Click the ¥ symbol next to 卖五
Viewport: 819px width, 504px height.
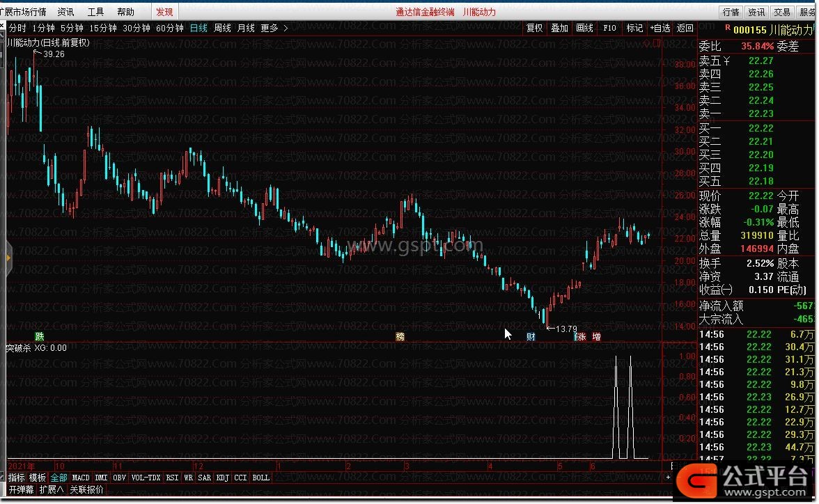coord(726,61)
